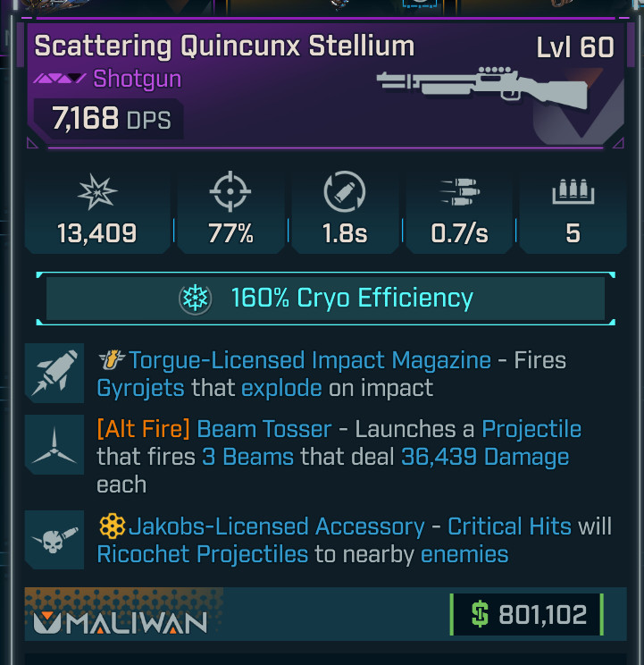Click the 7,168 DPS badge
This screenshot has width=644, height=665.
point(109,119)
